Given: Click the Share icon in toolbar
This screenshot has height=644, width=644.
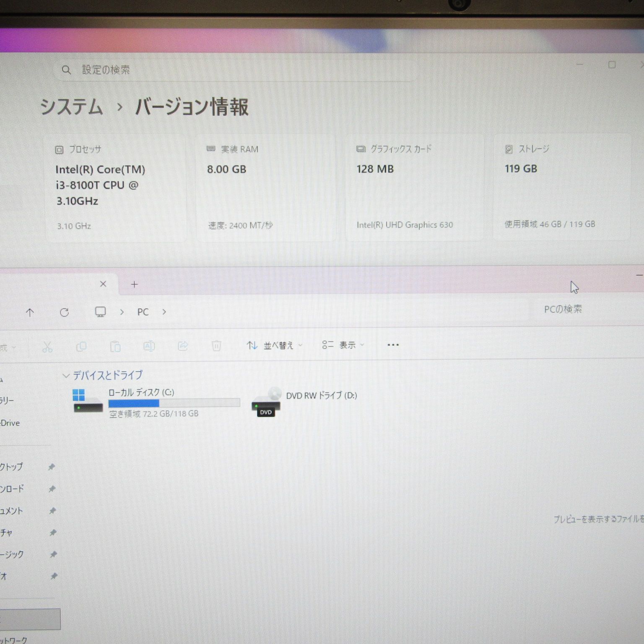Looking at the screenshot, I should pyautogui.click(x=183, y=346).
